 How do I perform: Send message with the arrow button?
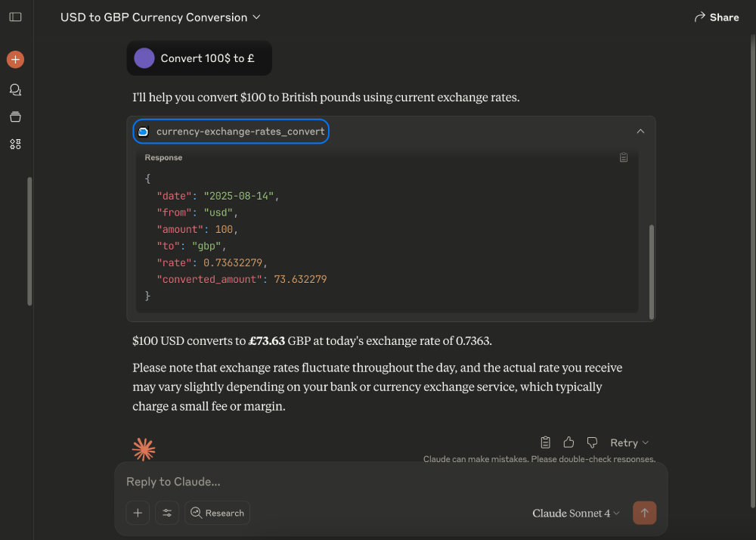point(644,513)
